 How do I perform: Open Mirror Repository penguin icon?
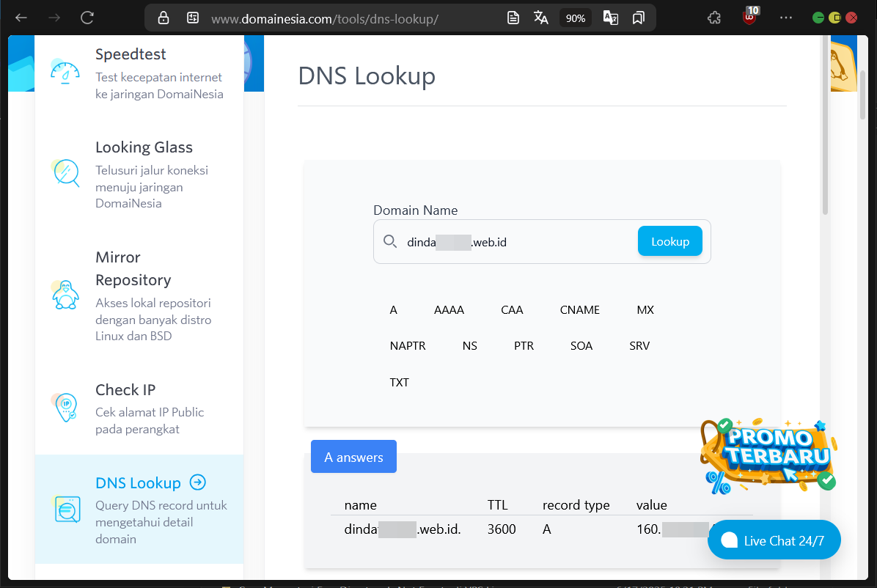click(x=65, y=295)
